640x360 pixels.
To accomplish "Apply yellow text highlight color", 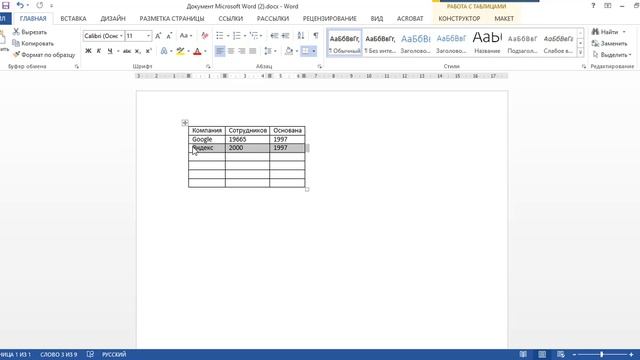I will coord(180,51).
